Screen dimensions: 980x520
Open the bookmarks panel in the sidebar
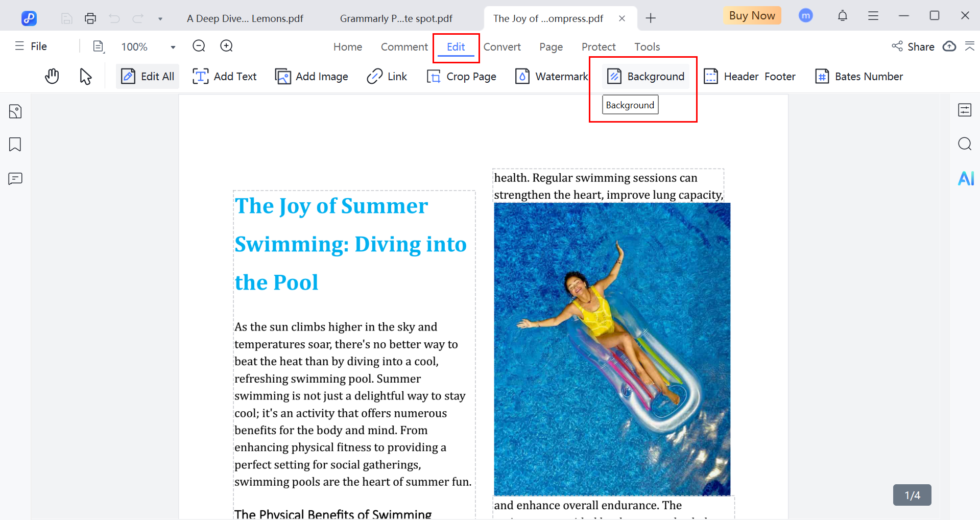pos(15,145)
